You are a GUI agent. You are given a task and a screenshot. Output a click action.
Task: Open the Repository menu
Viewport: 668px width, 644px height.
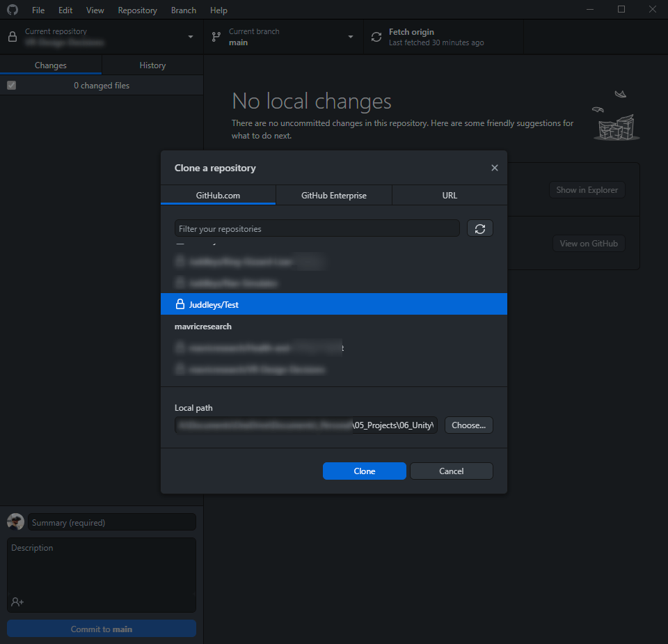tap(137, 10)
